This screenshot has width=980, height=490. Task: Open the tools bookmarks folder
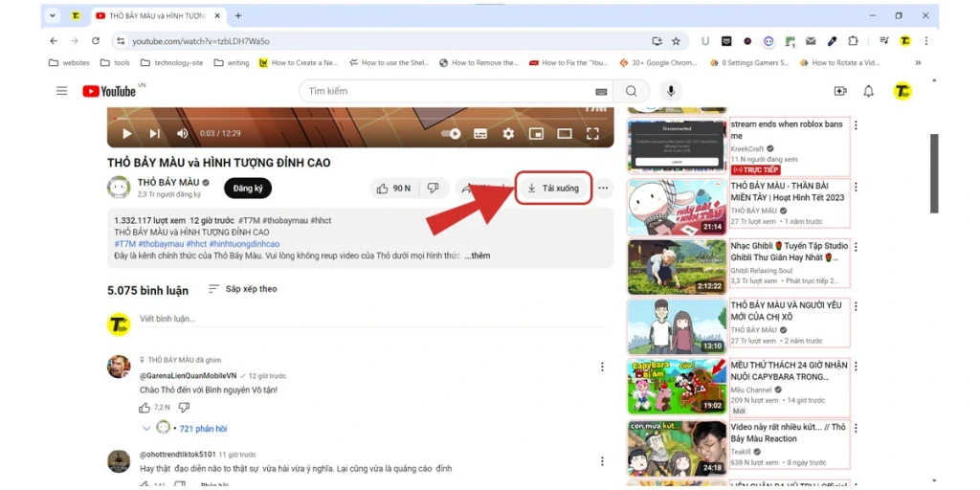click(115, 62)
